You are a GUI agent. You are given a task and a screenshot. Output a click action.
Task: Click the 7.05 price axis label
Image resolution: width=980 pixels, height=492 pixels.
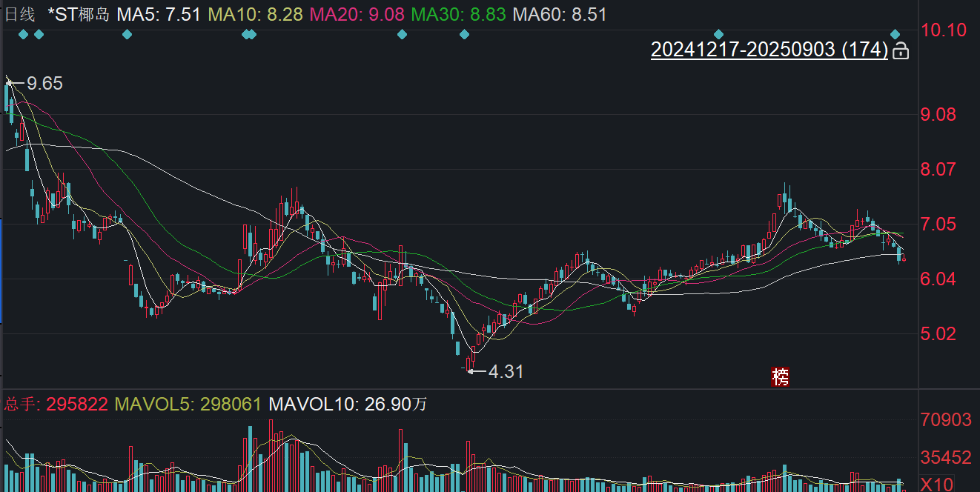coord(938,225)
